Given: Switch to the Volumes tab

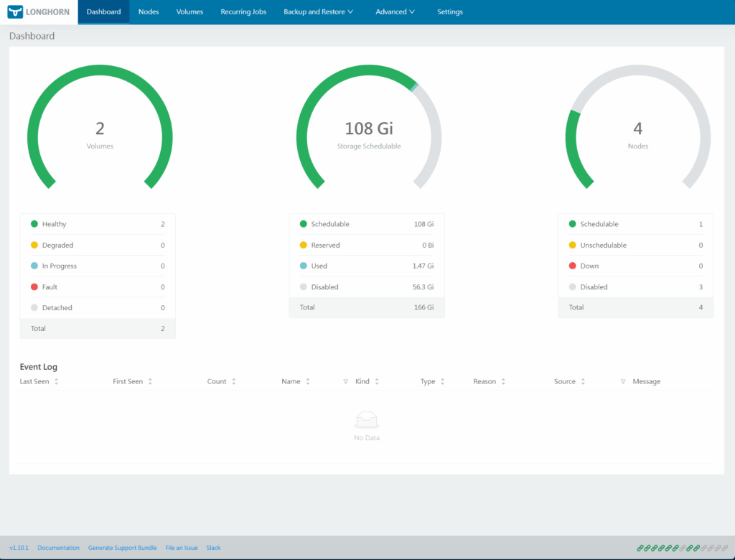Looking at the screenshot, I should pos(189,12).
